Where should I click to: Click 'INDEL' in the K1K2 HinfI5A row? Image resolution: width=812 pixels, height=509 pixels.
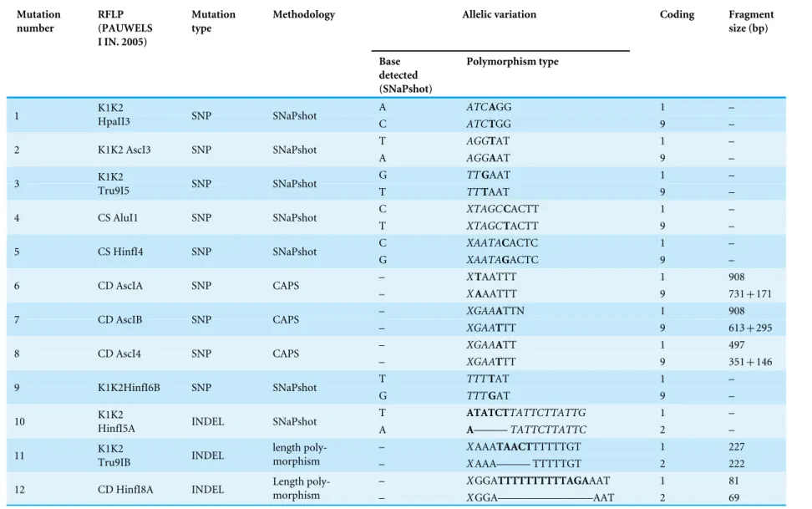(208, 421)
